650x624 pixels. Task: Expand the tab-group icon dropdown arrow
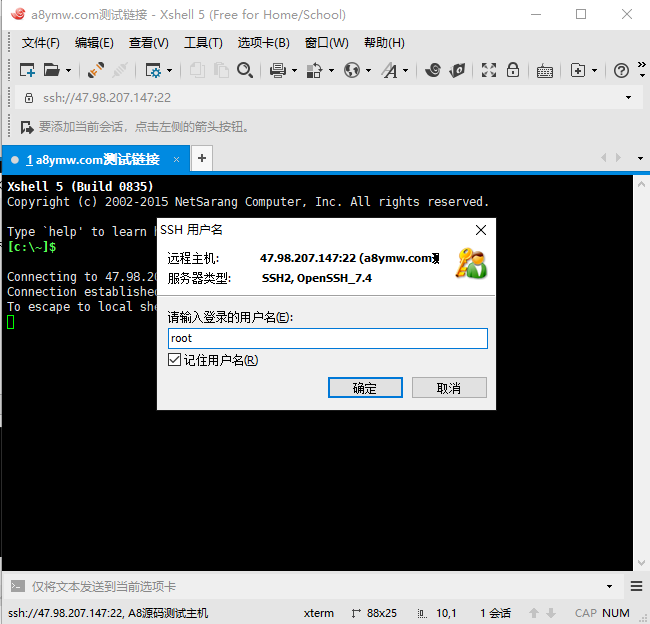pyautogui.click(x=594, y=70)
